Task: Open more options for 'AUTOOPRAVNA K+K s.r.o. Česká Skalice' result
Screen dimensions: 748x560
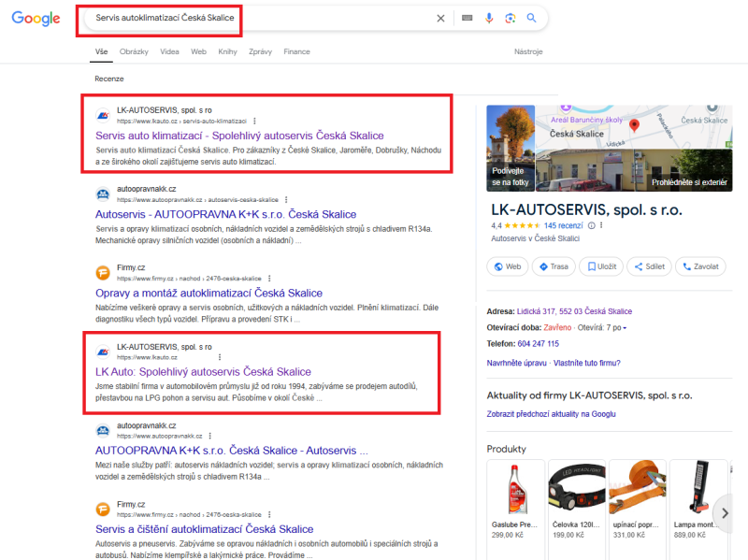Action: (209, 436)
